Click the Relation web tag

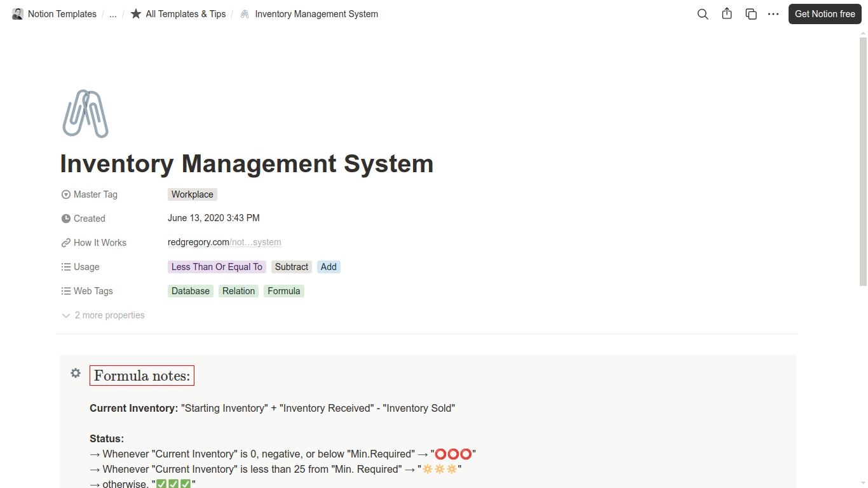pos(238,291)
